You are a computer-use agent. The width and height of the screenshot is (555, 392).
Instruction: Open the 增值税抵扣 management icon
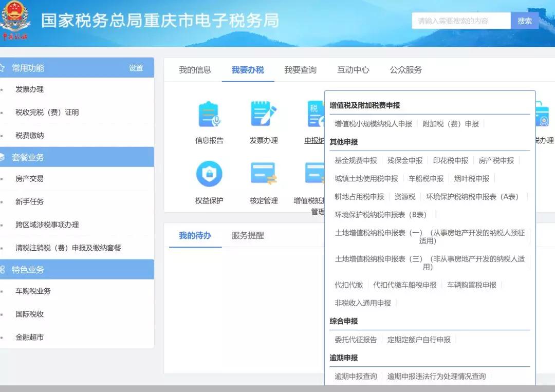click(314, 173)
